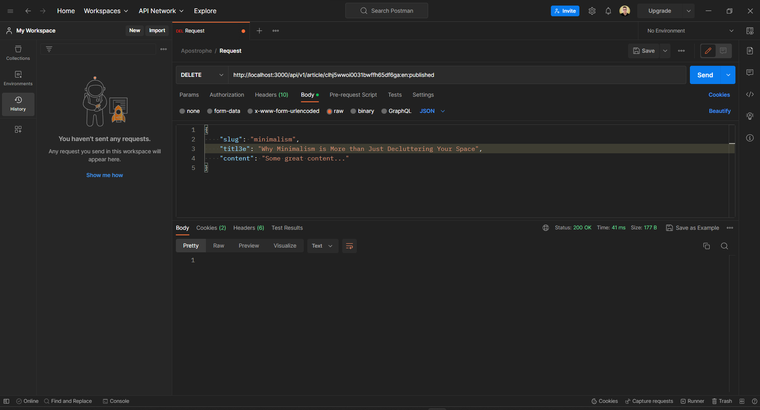
Task: Open the documentation icon in right sidebar
Action: (750, 51)
